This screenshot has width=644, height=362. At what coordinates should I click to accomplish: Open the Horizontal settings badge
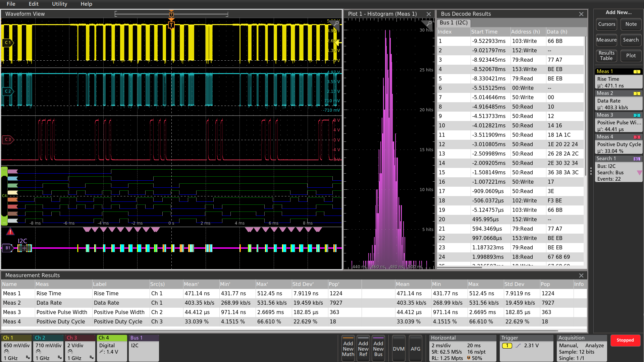tap(462, 348)
